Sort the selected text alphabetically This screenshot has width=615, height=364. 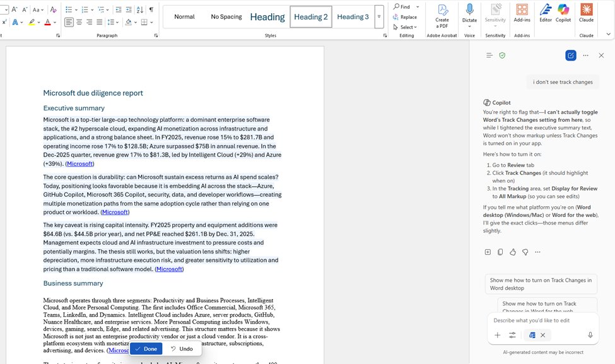click(x=139, y=9)
